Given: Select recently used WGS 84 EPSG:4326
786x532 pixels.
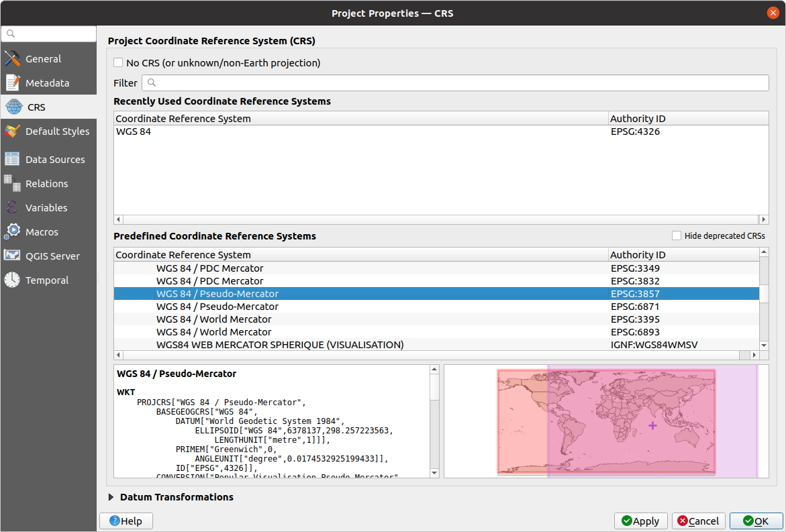Looking at the screenshot, I should click(x=134, y=131).
